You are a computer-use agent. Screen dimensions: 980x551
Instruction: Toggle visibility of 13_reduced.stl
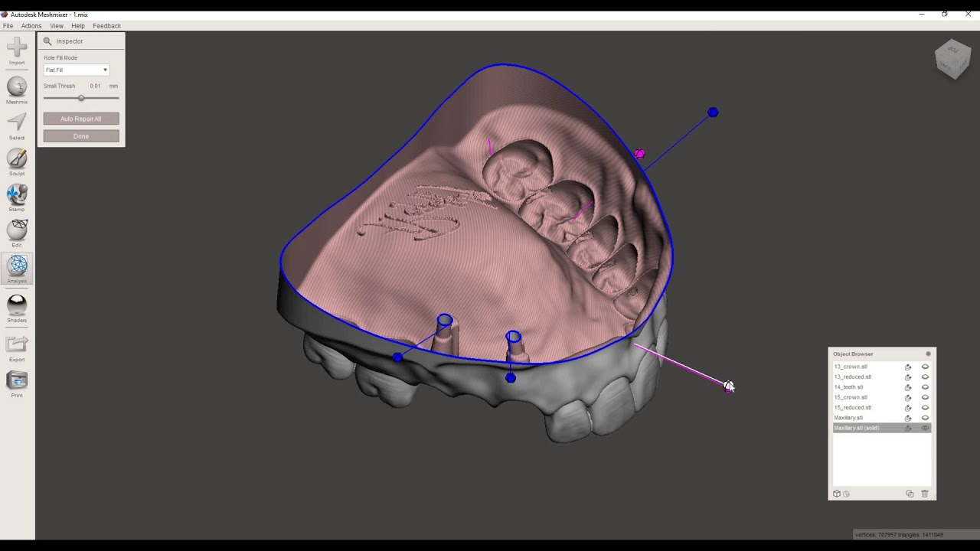925,377
